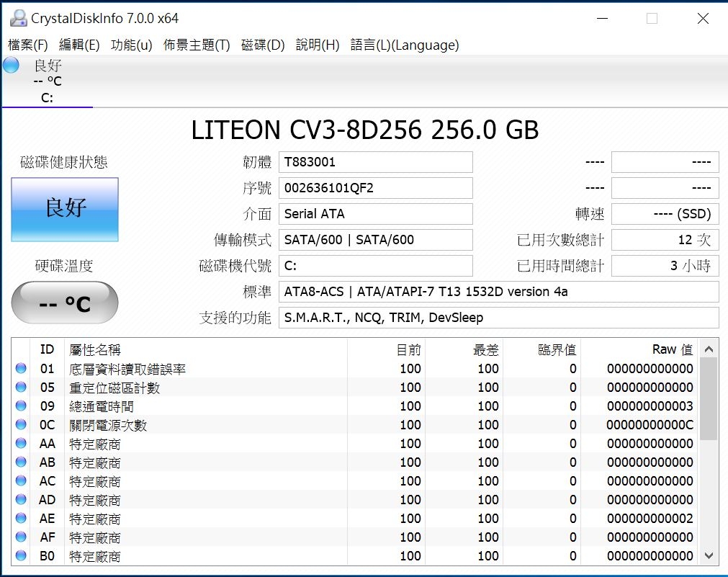Viewport: 728px width, 577px height.
Task: Open the 磁碟(D) menu
Action: coord(263,45)
